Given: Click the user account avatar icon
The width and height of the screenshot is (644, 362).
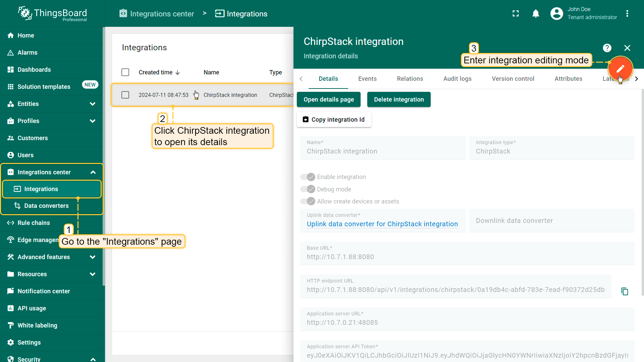Looking at the screenshot, I should 556,14.
